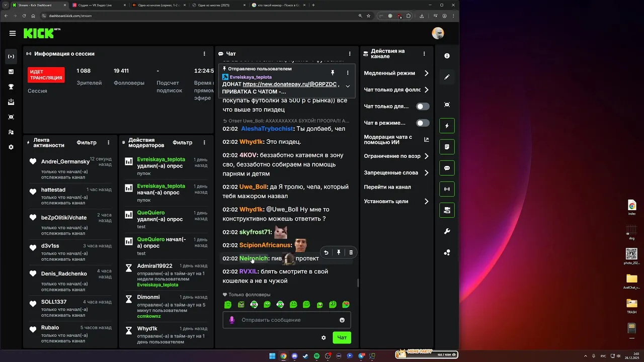Switch to the 'Одна из многих (2025)' tab
This screenshot has width=644, height=362.
[x=219, y=5]
